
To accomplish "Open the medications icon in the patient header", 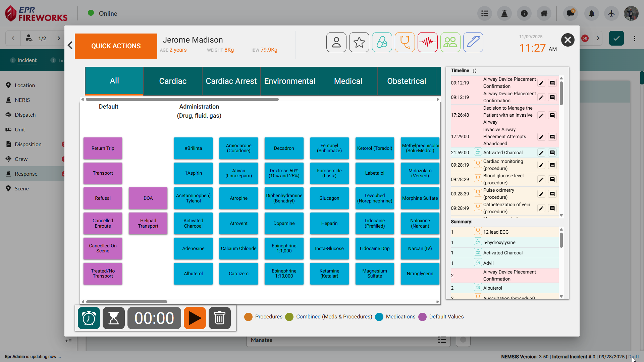I will [382, 42].
